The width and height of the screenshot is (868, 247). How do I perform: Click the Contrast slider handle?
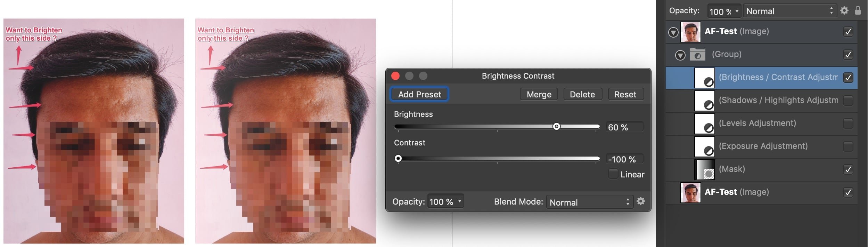coord(398,158)
